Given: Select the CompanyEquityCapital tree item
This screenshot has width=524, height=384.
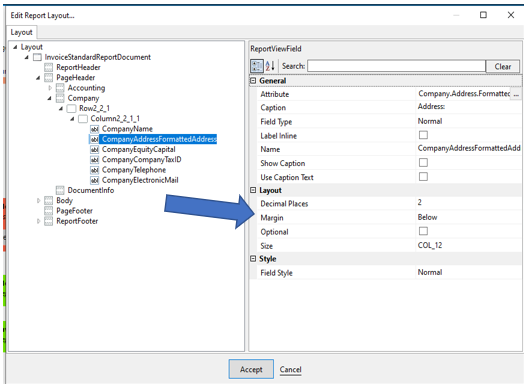Looking at the screenshot, I should 138,149.
